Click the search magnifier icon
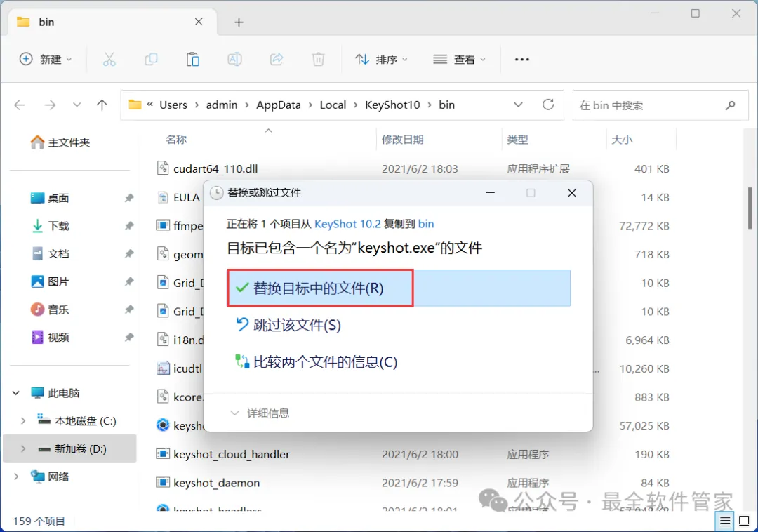 pos(731,105)
